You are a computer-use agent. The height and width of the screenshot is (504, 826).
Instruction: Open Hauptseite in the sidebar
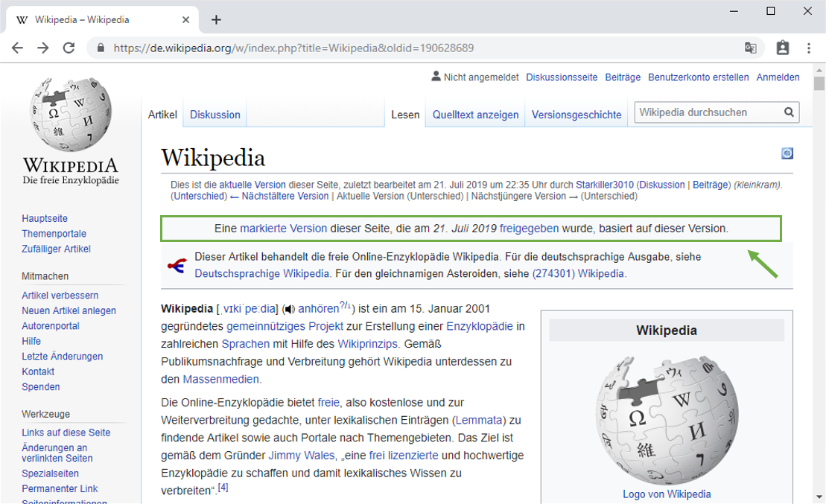click(45, 218)
